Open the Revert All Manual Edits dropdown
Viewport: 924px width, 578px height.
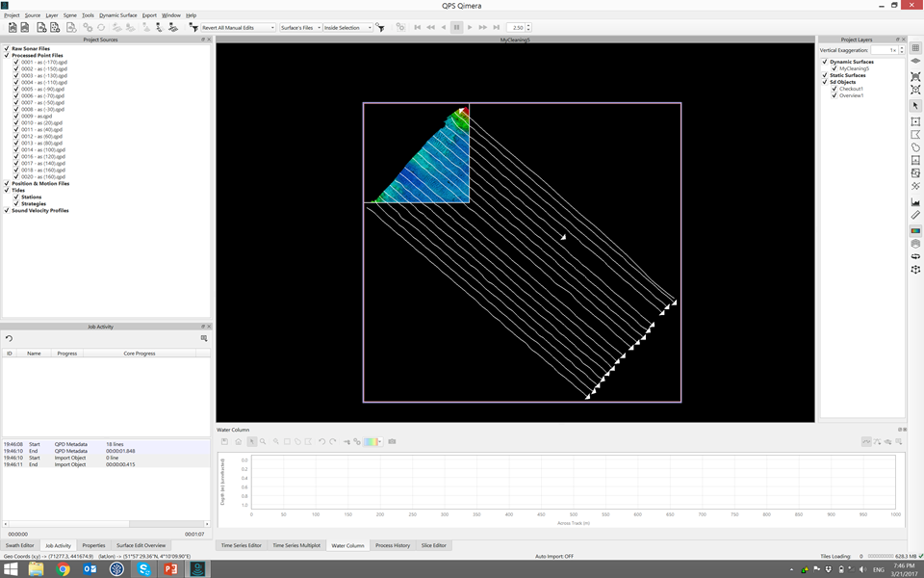[x=237, y=28]
